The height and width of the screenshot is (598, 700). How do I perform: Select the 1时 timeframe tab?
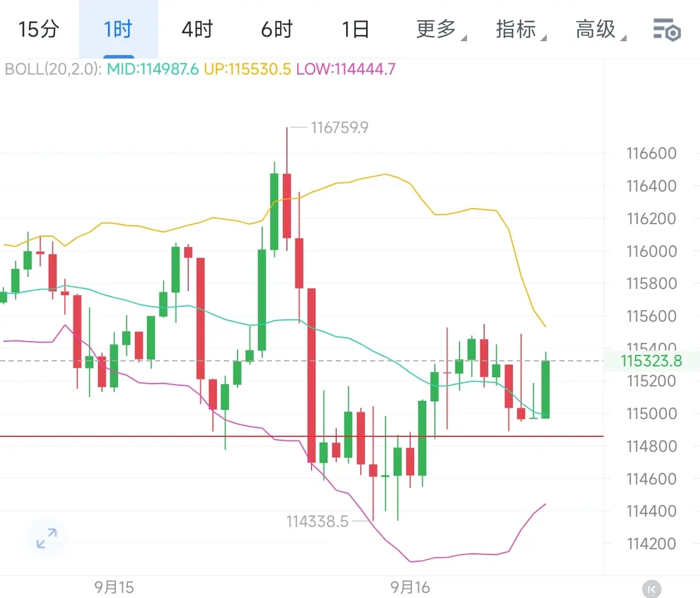(118, 29)
